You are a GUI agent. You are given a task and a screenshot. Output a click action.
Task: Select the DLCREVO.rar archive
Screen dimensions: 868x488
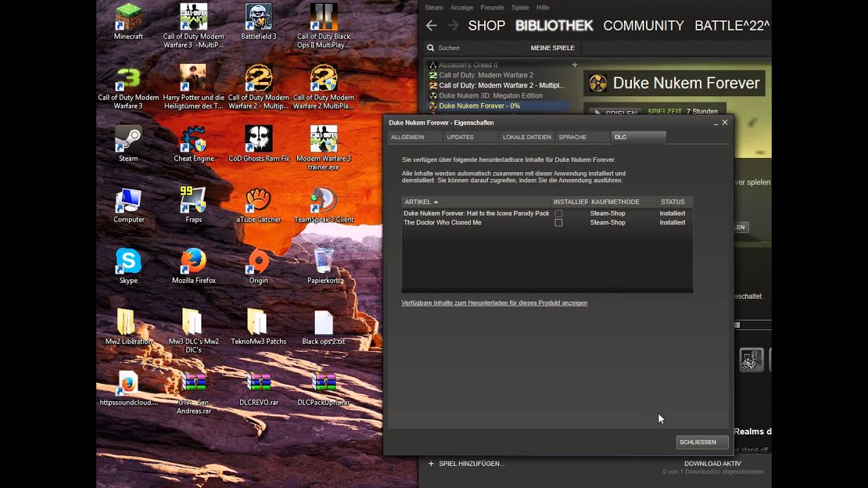click(258, 388)
